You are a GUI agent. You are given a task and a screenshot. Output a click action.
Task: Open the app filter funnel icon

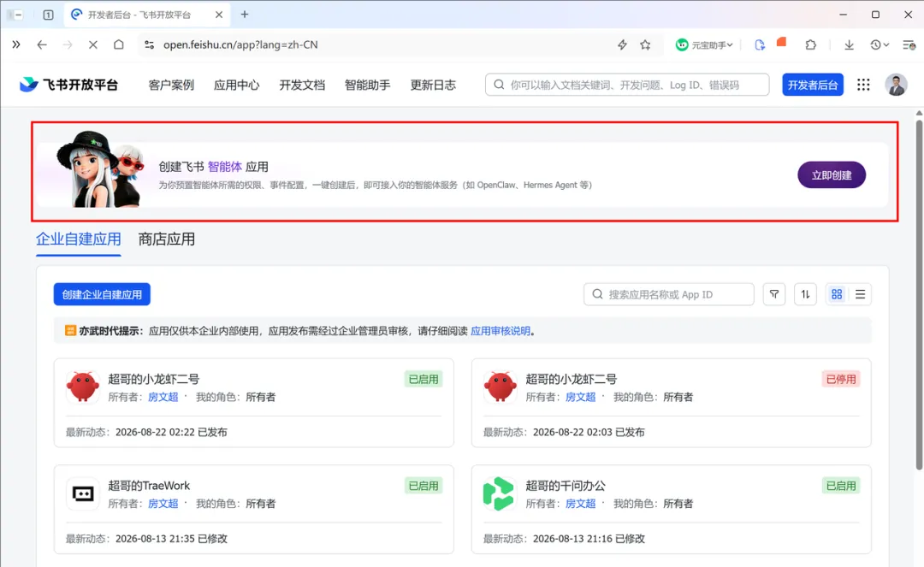(774, 294)
